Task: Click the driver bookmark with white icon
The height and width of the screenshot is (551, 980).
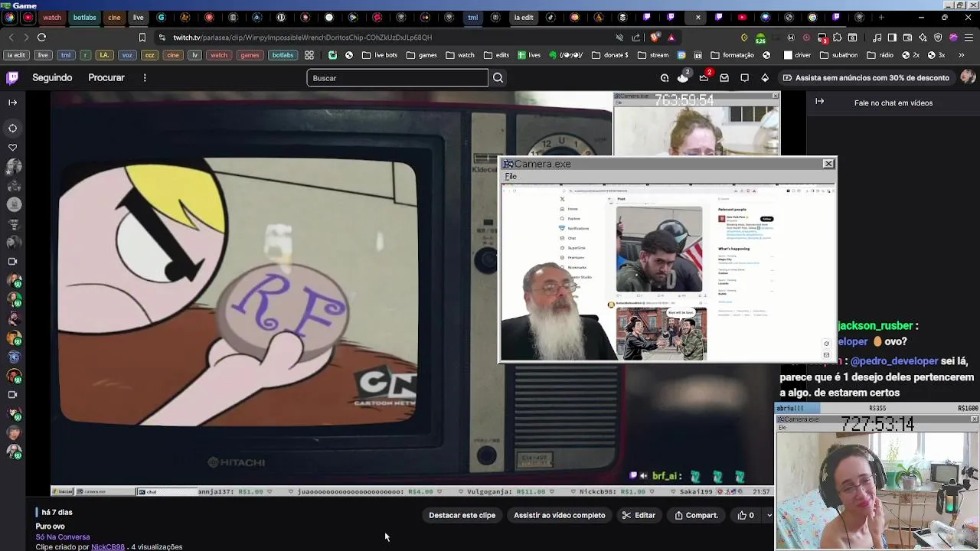Action: (x=796, y=55)
